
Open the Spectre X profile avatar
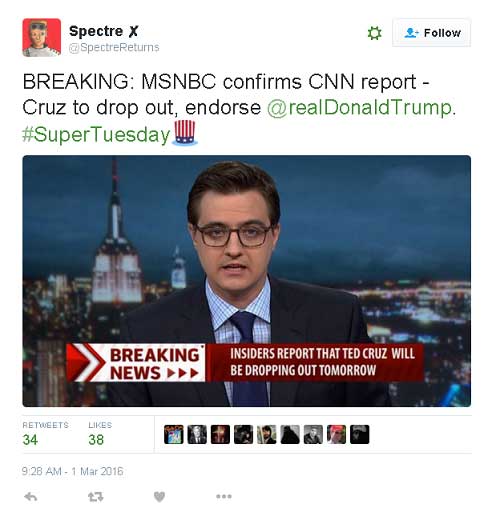tap(42, 37)
